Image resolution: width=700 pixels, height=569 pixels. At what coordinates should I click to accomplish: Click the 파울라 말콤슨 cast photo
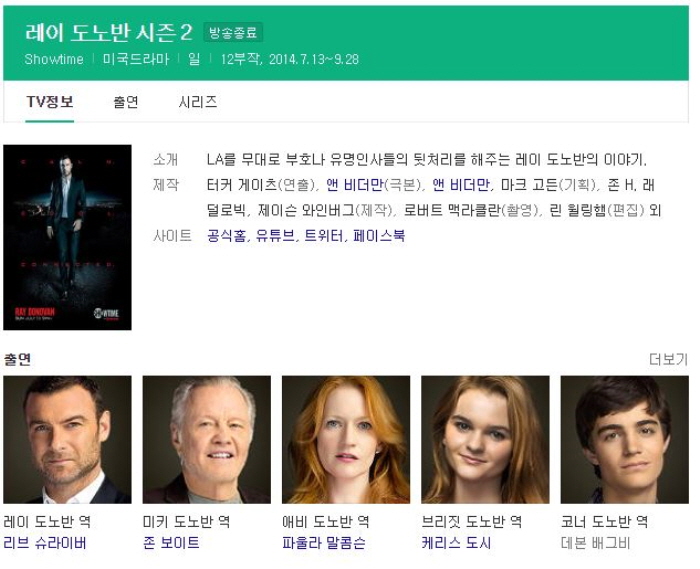(346, 440)
